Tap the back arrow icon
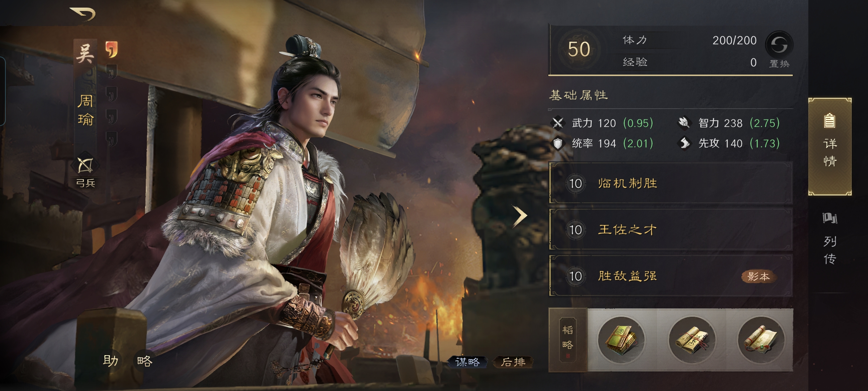This screenshot has width=868, height=391. click(83, 14)
